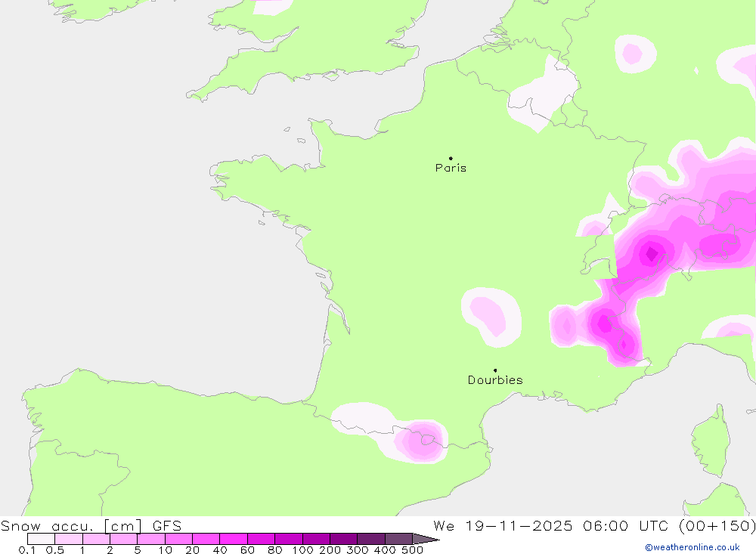Click the legend value label 200
The height and width of the screenshot is (554, 756).
pyautogui.click(x=330, y=549)
